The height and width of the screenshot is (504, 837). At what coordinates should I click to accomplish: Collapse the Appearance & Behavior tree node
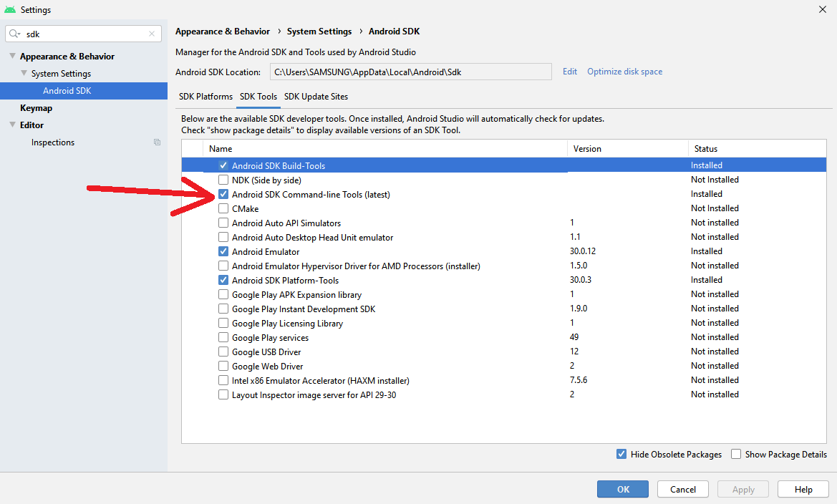[12, 56]
